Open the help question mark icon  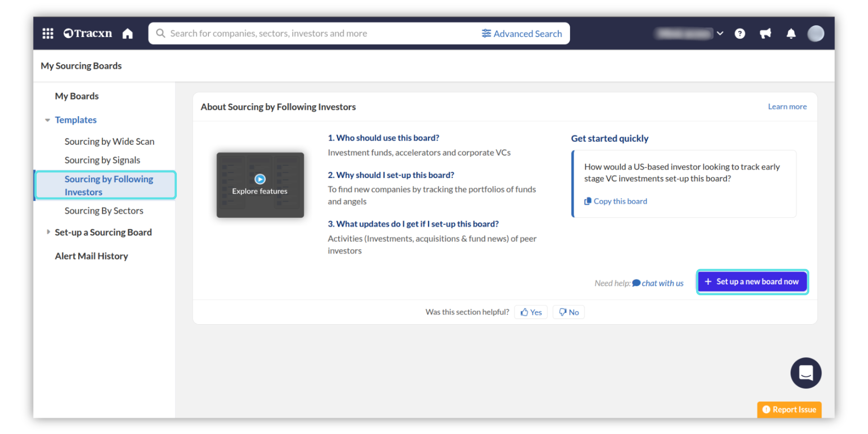(x=740, y=33)
